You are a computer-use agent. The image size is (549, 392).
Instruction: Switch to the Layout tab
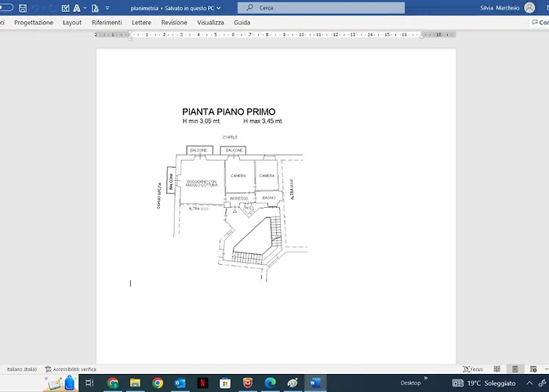[72, 23]
